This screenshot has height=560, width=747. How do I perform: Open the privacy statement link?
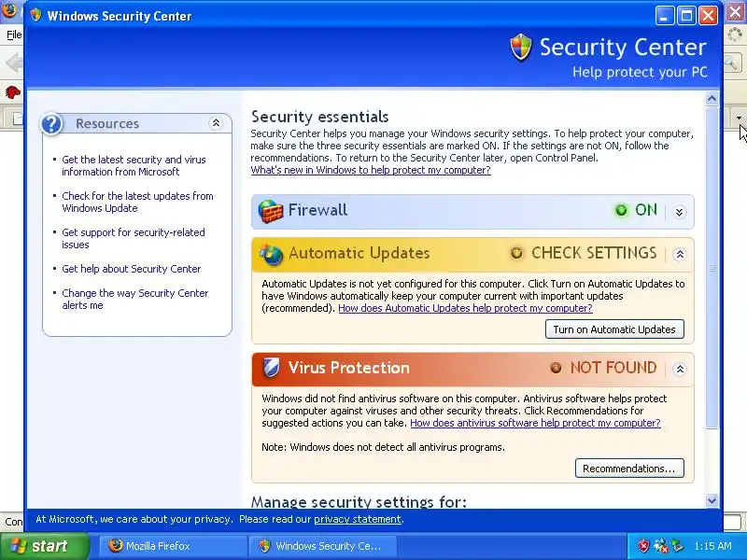[358, 519]
